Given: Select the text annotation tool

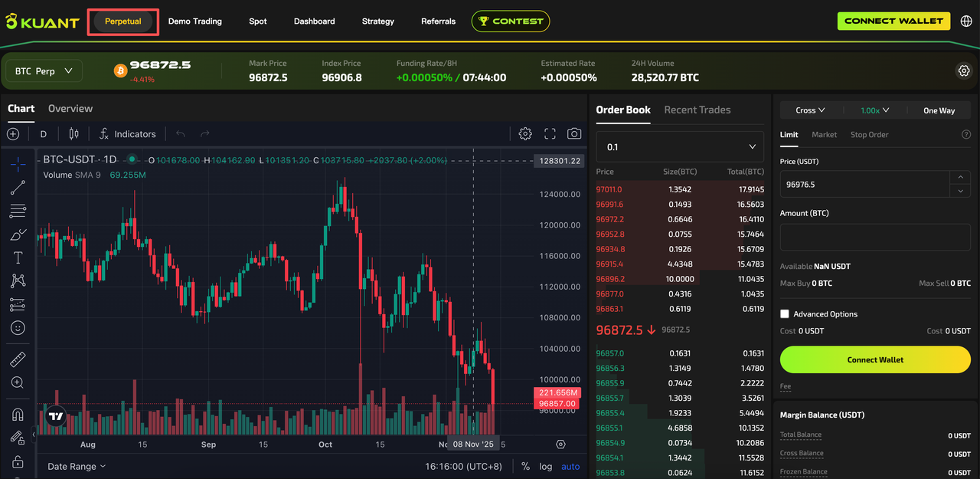Looking at the screenshot, I should pos(18,258).
